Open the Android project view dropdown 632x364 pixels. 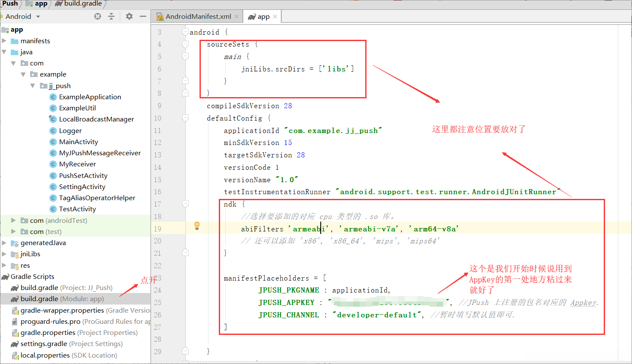tap(38, 17)
